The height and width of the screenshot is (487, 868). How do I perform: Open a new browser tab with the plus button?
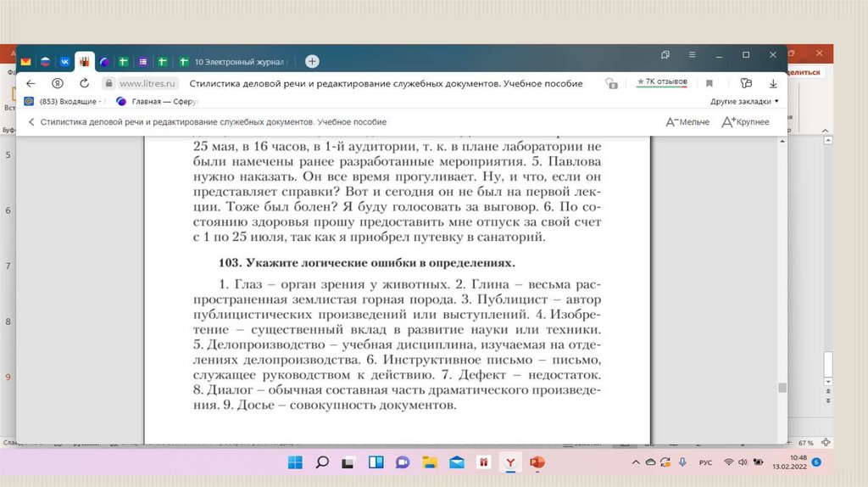[312, 61]
